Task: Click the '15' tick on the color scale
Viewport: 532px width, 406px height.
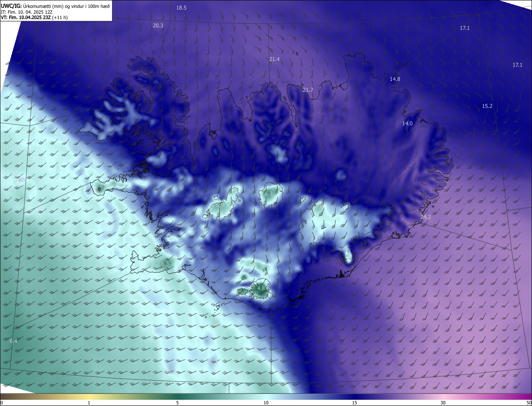Action: (355, 403)
